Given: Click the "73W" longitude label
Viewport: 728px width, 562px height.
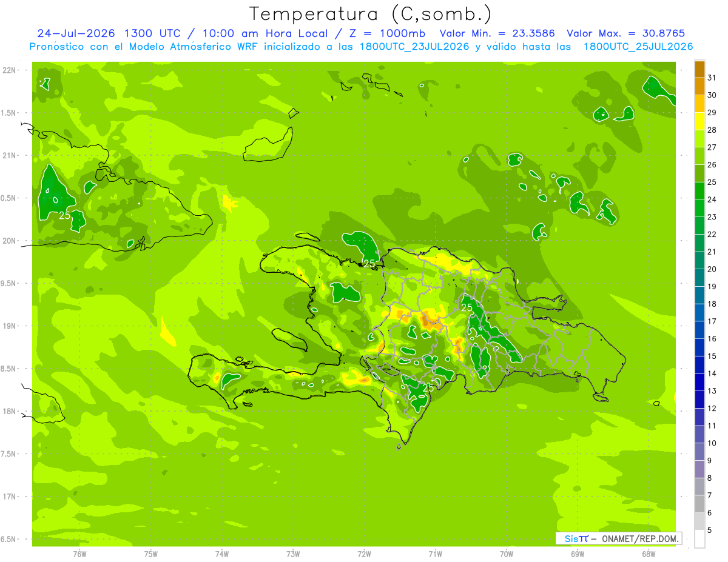Looking at the screenshot, I should pos(292,554).
